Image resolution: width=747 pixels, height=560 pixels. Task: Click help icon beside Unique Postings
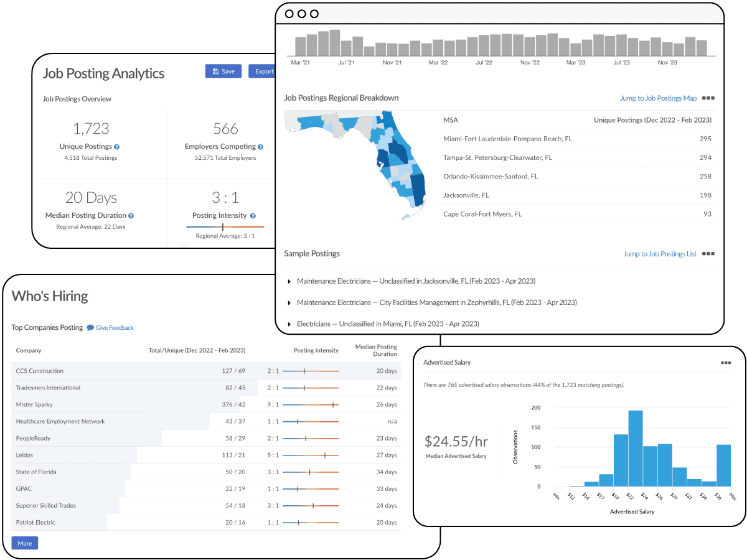click(117, 147)
